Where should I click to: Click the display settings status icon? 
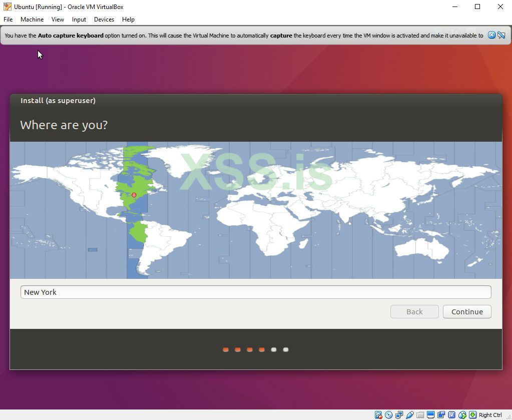tap(431, 415)
